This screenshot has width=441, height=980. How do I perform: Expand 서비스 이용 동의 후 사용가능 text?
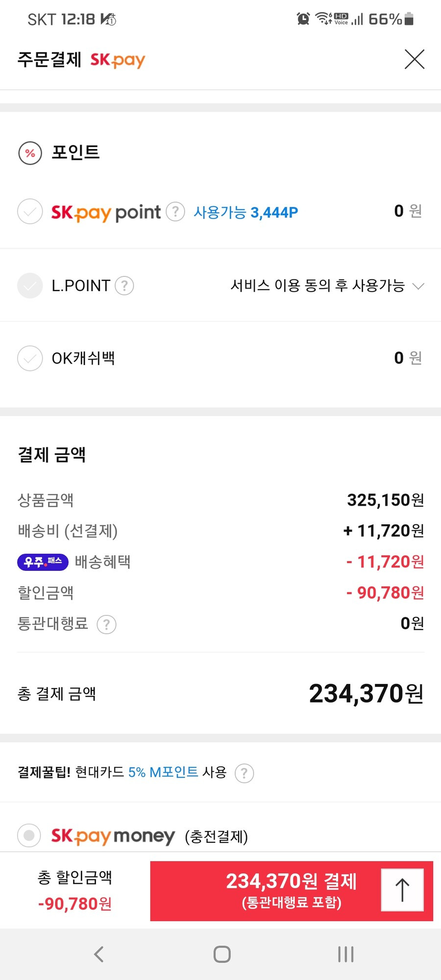coord(318,285)
